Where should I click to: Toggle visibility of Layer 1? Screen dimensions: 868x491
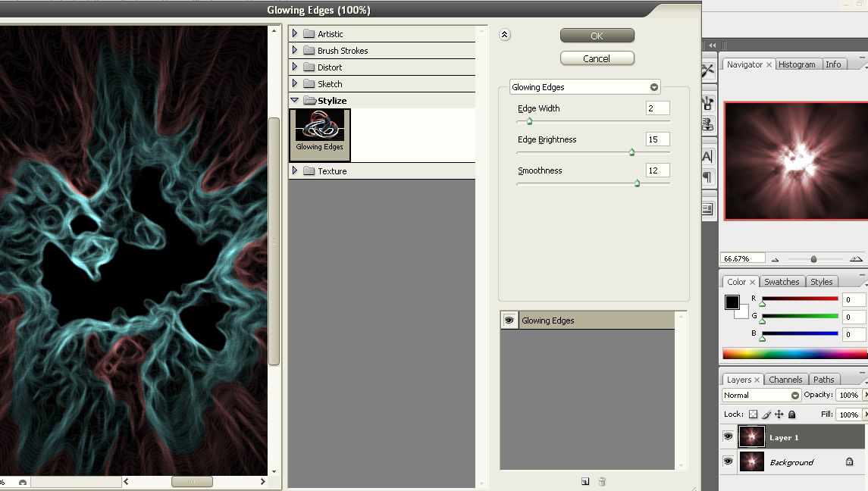(728, 437)
